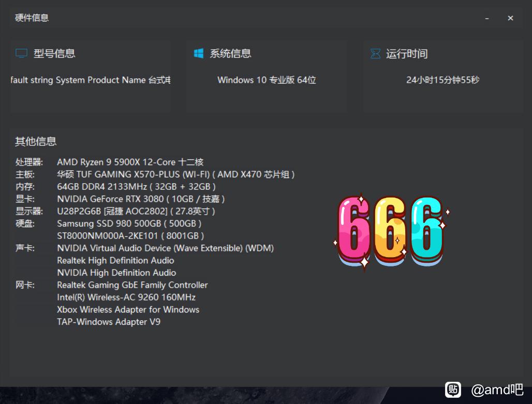The height and width of the screenshot is (404, 532).
Task: Select the 其他信息 section heading
Action: (36, 141)
